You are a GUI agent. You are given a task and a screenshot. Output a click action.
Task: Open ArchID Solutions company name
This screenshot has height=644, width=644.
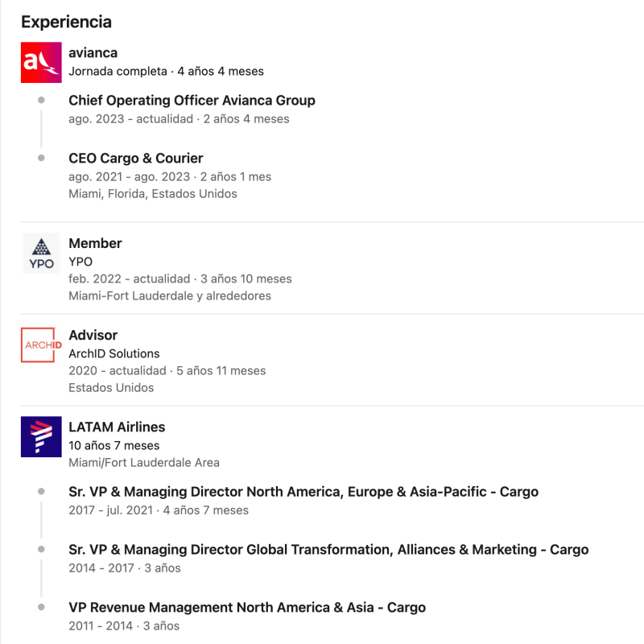(x=114, y=353)
